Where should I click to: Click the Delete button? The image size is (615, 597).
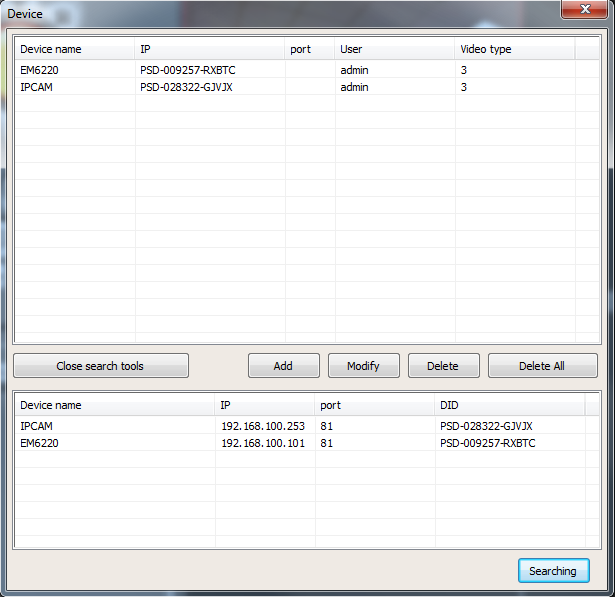[x=444, y=366]
